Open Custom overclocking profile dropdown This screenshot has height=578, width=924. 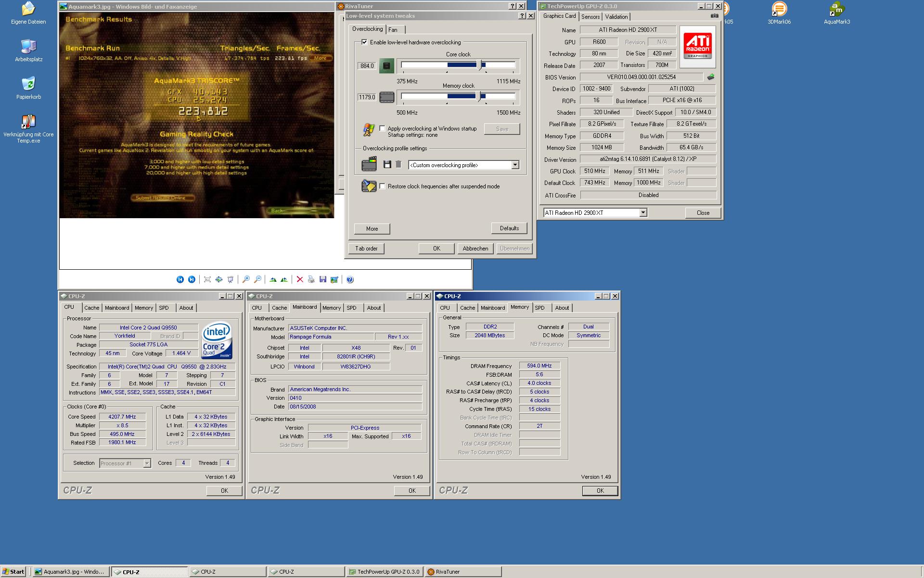(x=515, y=165)
